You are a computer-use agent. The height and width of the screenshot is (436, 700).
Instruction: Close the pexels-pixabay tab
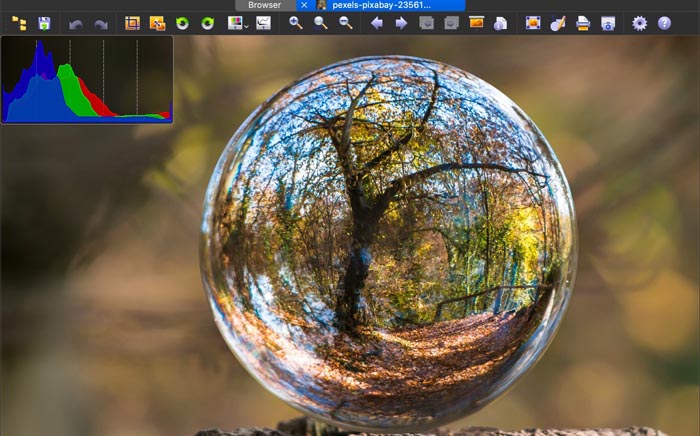pyautogui.click(x=304, y=5)
